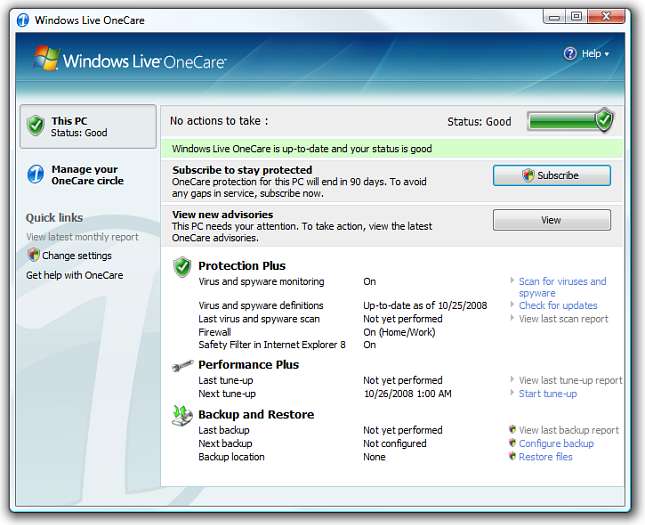645x525 pixels.
Task: Click the Quick links heading
Action: (x=54, y=218)
